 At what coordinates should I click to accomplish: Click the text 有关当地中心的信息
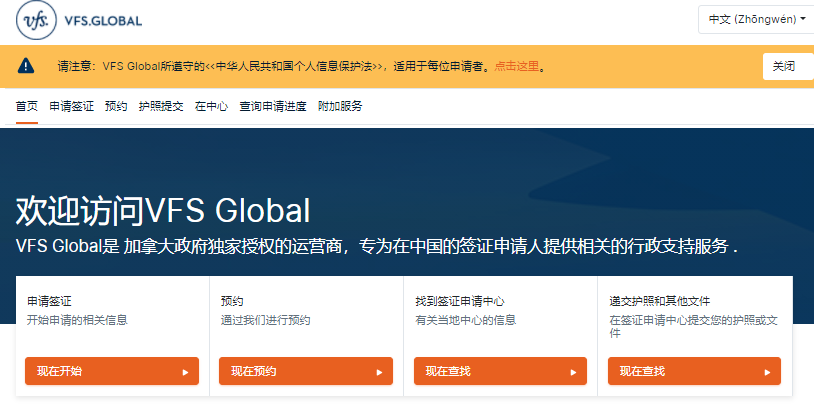[x=466, y=320]
